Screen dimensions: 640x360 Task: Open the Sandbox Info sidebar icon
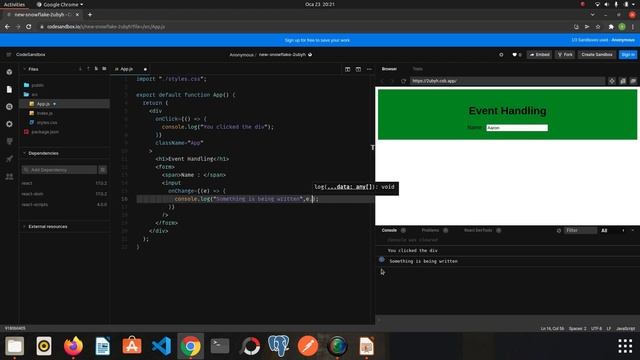point(9,72)
